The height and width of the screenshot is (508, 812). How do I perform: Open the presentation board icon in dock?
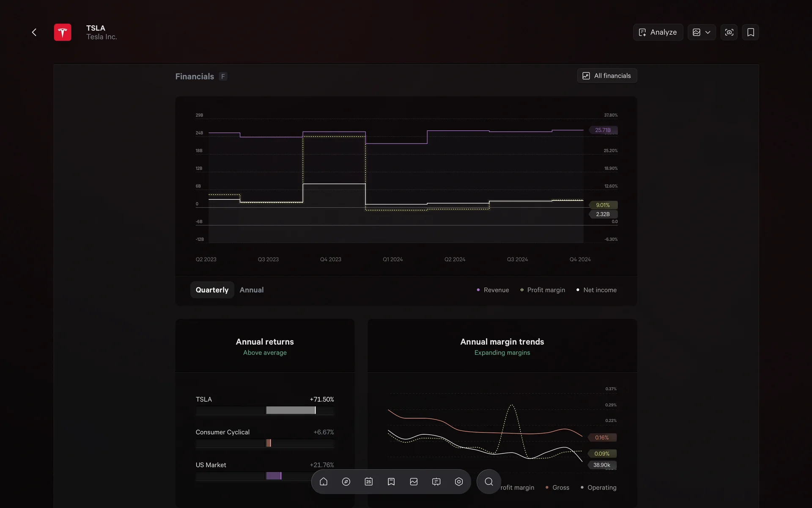pyautogui.click(x=436, y=482)
